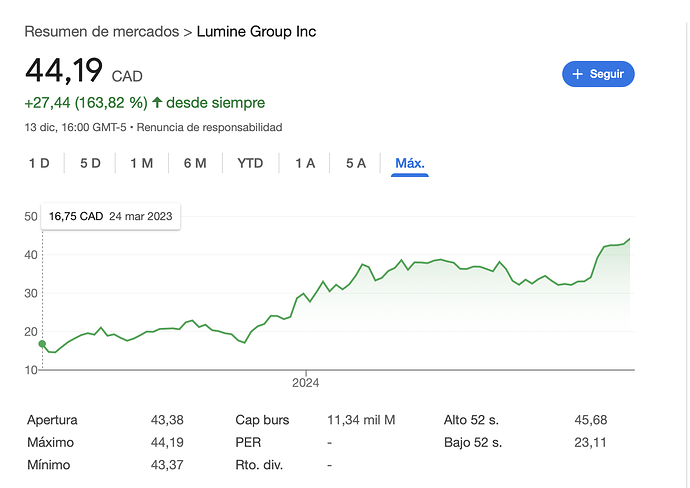Open Renuncia de responsabilidad link
The image size is (690, 488).
[209, 128]
